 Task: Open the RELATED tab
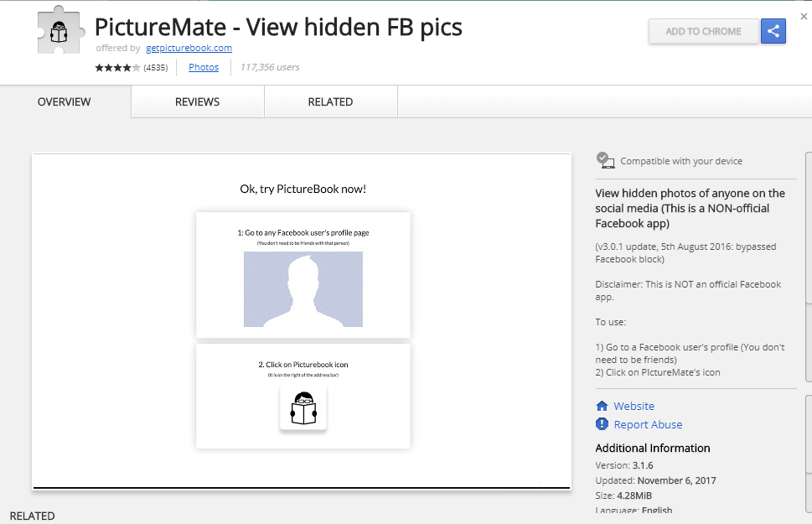point(330,101)
